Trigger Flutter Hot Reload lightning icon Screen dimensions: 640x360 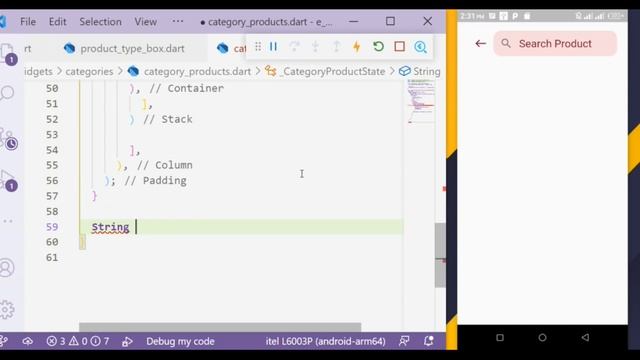coord(357,47)
